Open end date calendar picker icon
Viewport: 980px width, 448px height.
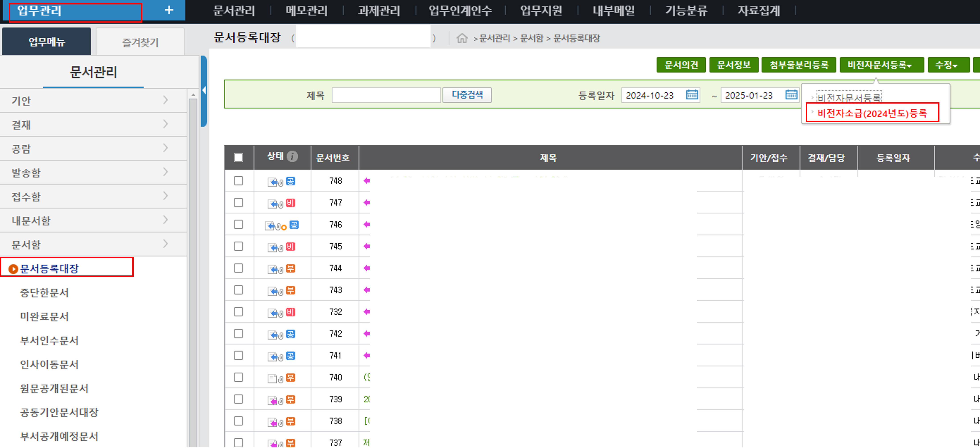coord(791,95)
